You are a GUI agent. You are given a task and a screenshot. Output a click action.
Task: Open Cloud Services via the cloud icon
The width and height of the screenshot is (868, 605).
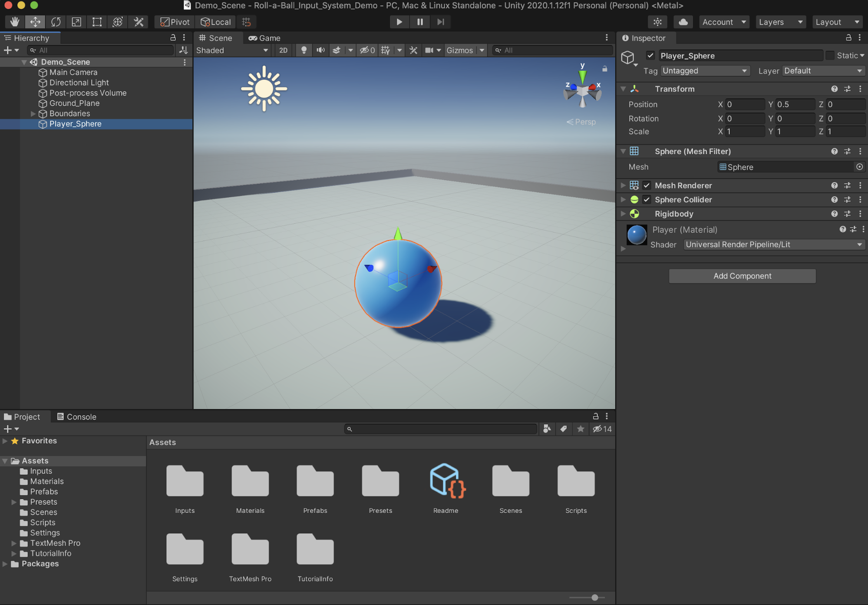683,22
